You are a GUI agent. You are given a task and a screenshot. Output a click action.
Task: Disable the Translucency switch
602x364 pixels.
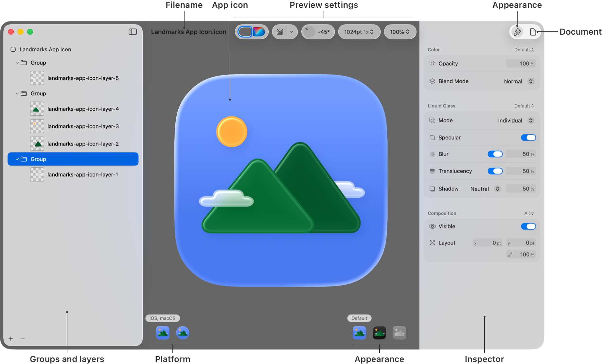[x=495, y=171]
